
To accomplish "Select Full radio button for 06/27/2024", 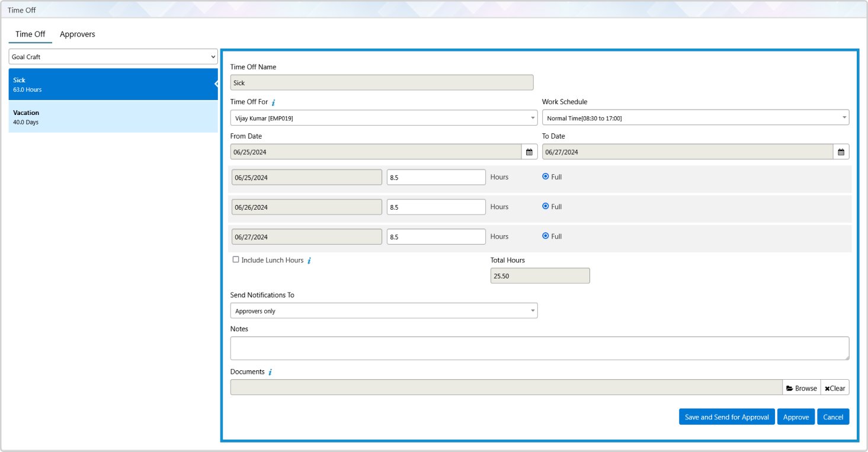I will [546, 236].
